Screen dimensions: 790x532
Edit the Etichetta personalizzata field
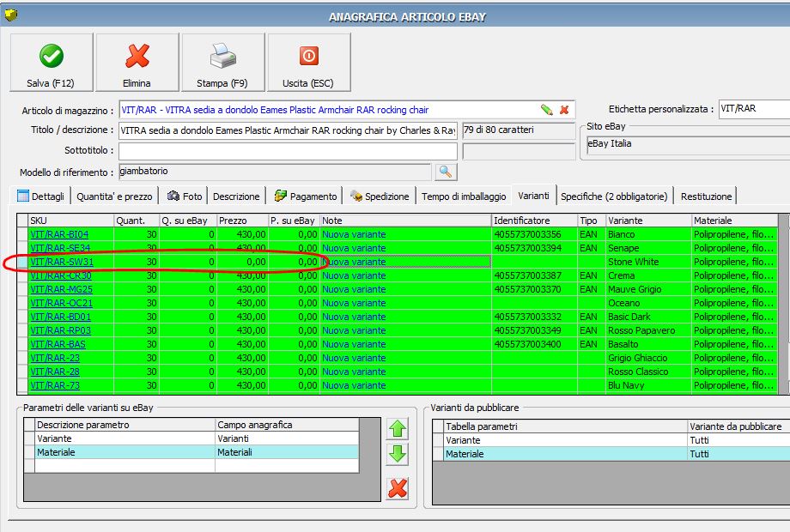pos(753,109)
